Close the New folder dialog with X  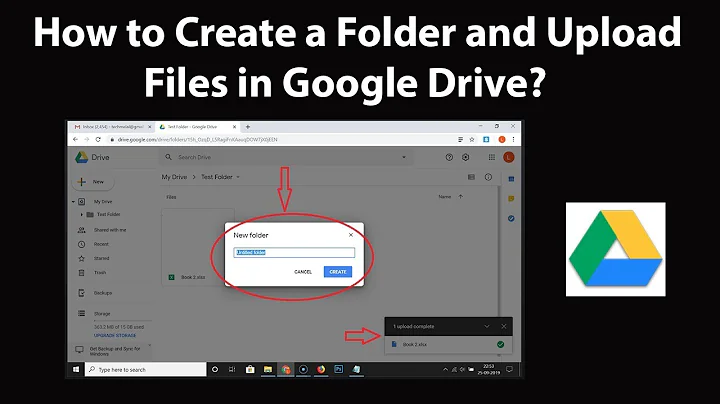pyautogui.click(x=351, y=235)
